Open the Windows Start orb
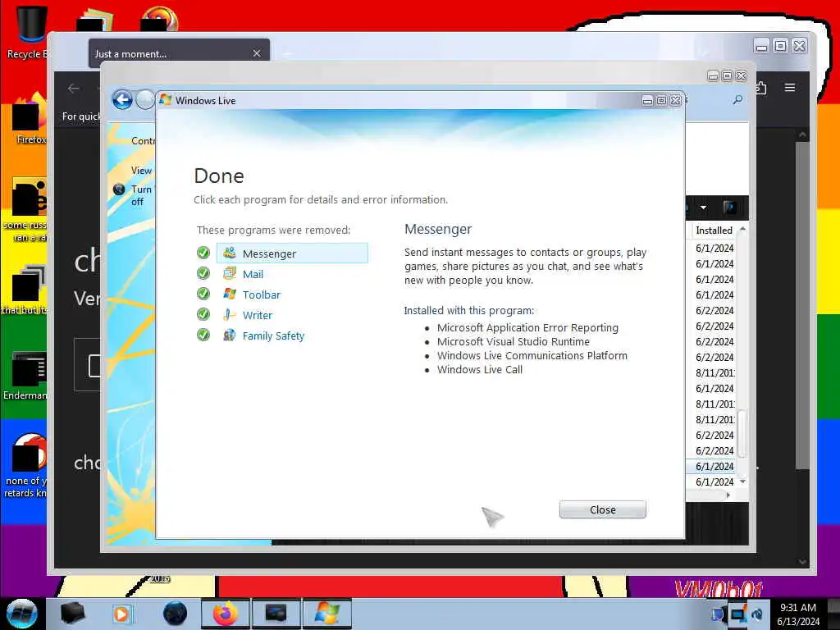840x630 pixels. pos(21,614)
